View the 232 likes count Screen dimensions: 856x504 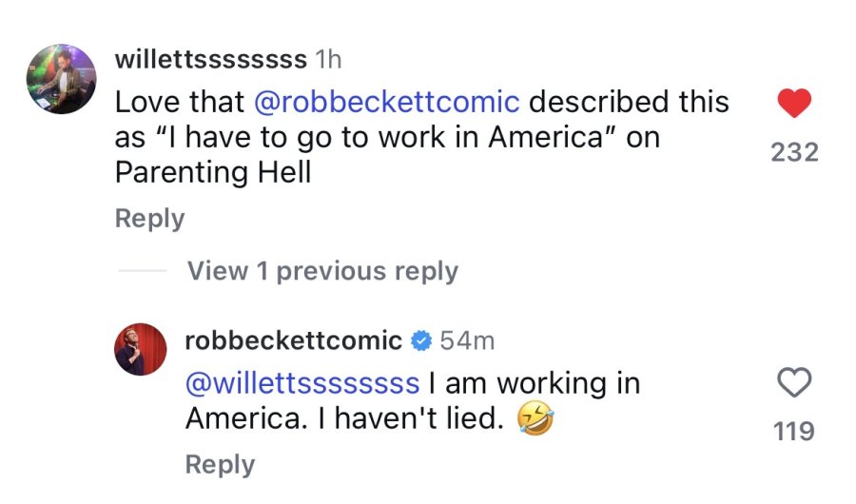[794, 152]
